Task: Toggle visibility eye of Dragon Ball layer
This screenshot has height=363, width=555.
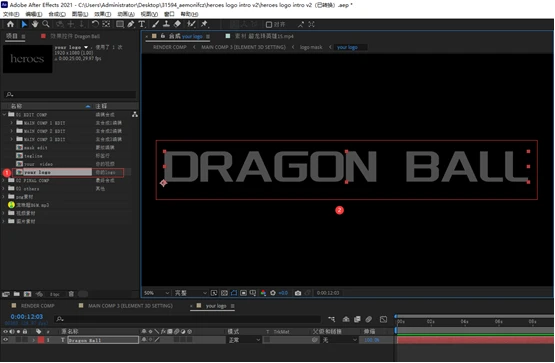Action: (5, 340)
